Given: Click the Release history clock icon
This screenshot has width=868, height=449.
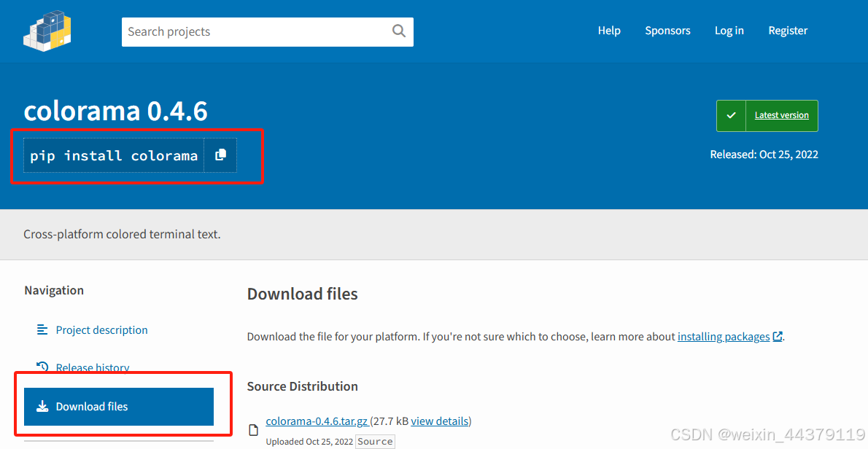Looking at the screenshot, I should click(x=42, y=367).
